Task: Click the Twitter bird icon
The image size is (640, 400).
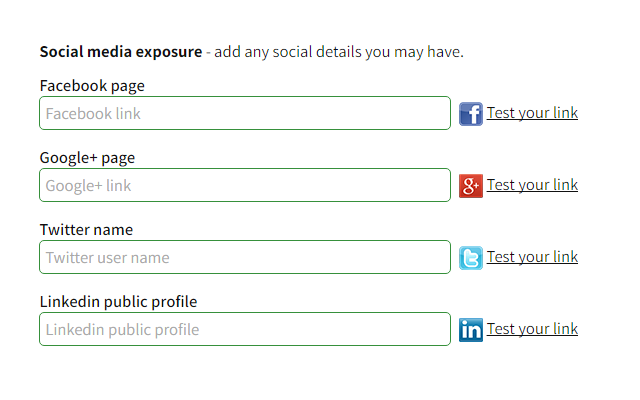Action: tap(470, 258)
